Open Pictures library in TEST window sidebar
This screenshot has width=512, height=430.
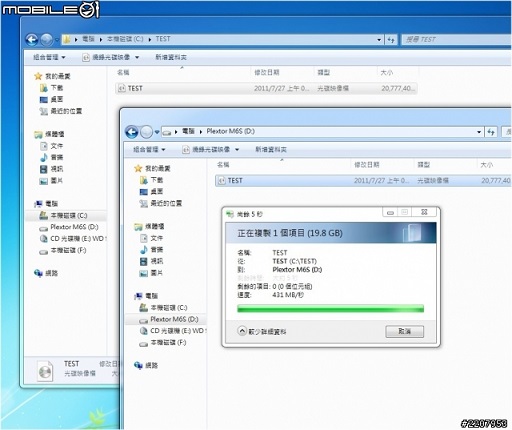coord(52,180)
